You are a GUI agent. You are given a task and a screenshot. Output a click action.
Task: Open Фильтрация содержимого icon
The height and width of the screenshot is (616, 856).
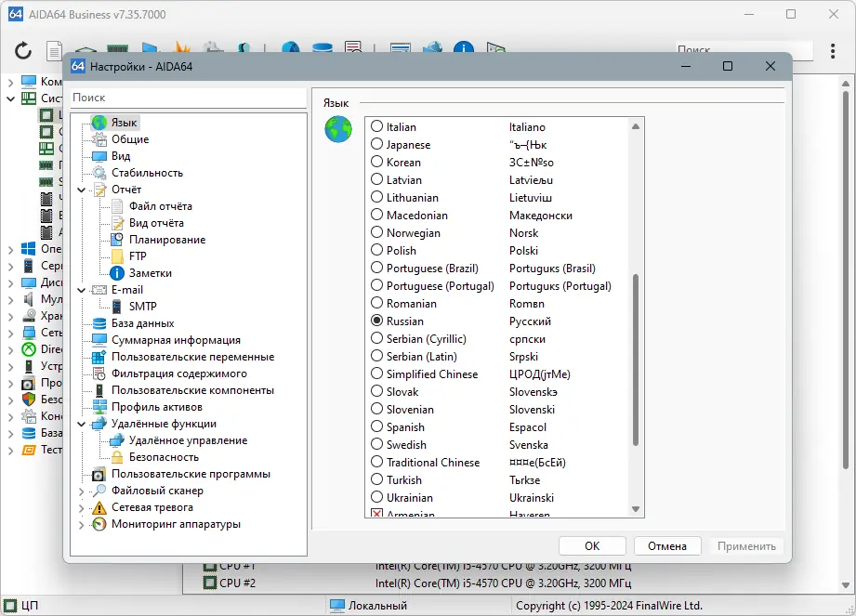[x=99, y=374]
